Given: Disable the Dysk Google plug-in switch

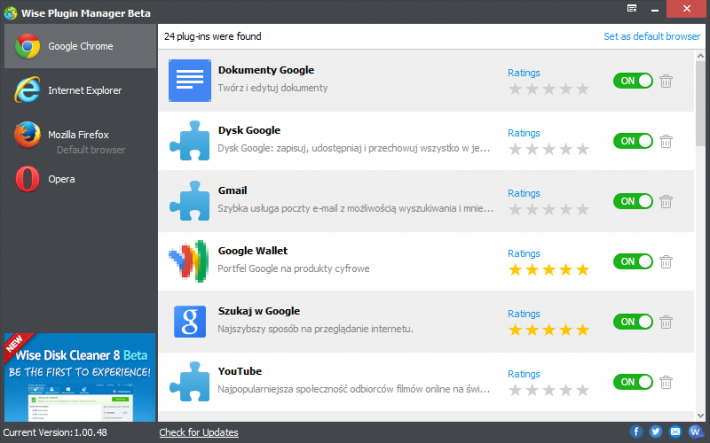Looking at the screenshot, I should 633,141.
